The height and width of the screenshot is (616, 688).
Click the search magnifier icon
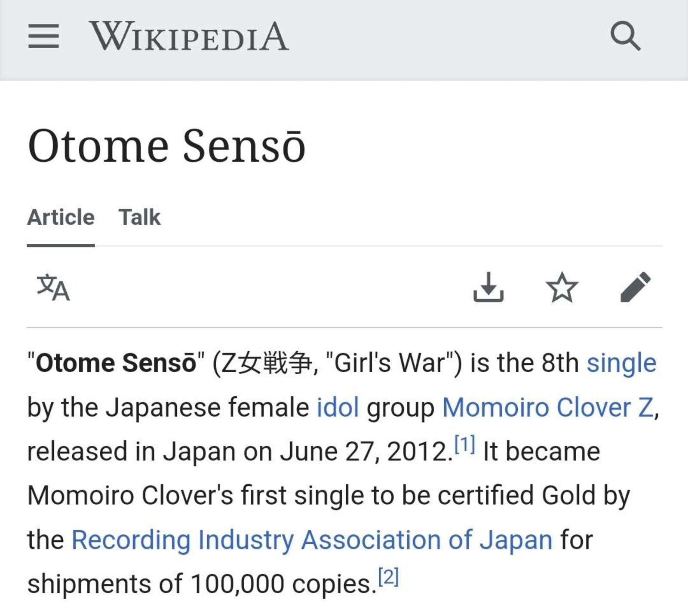point(626,37)
